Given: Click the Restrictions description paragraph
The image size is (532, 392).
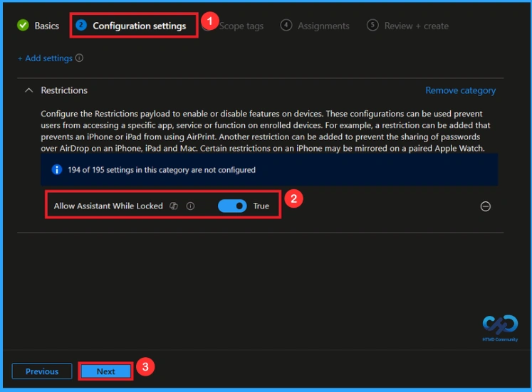Looking at the screenshot, I should (x=266, y=131).
